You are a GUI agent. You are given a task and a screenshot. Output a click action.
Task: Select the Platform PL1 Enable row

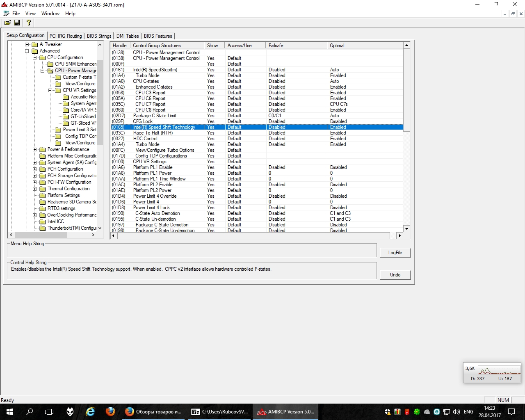pos(257,167)
